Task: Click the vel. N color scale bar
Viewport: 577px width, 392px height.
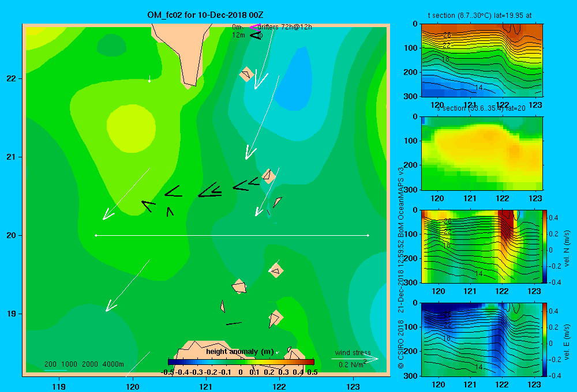Action: [545, 246]
